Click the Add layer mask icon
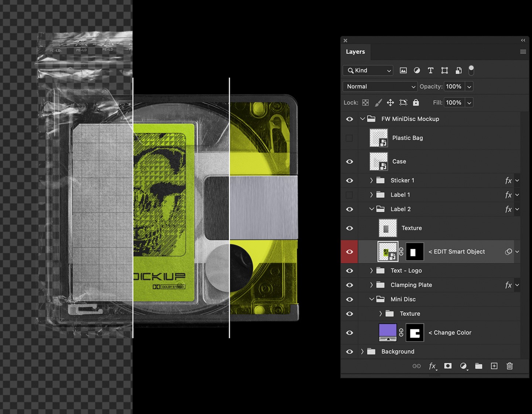Screen dimensions: 532x414 [448, 366]
